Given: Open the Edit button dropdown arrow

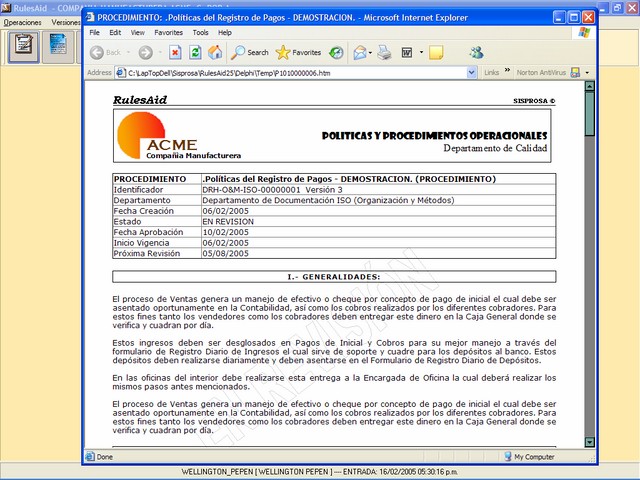Looking at the screenshot, I should 421,52.
